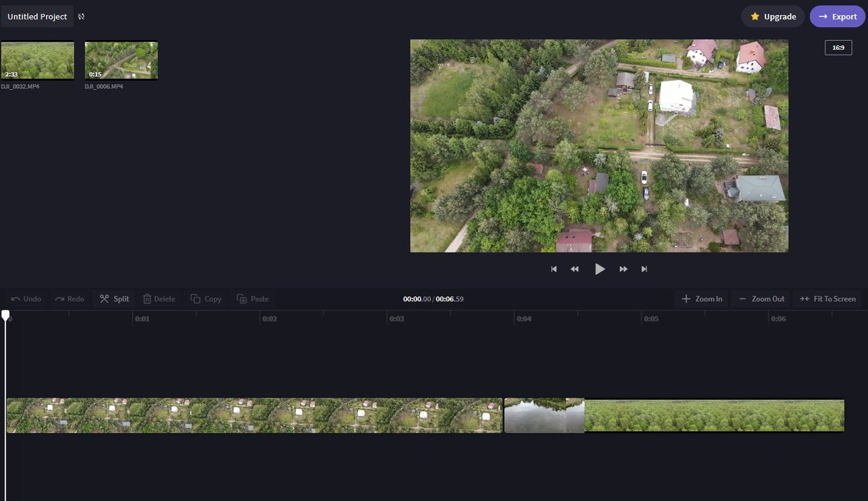Click the Export button

(838, 16)
